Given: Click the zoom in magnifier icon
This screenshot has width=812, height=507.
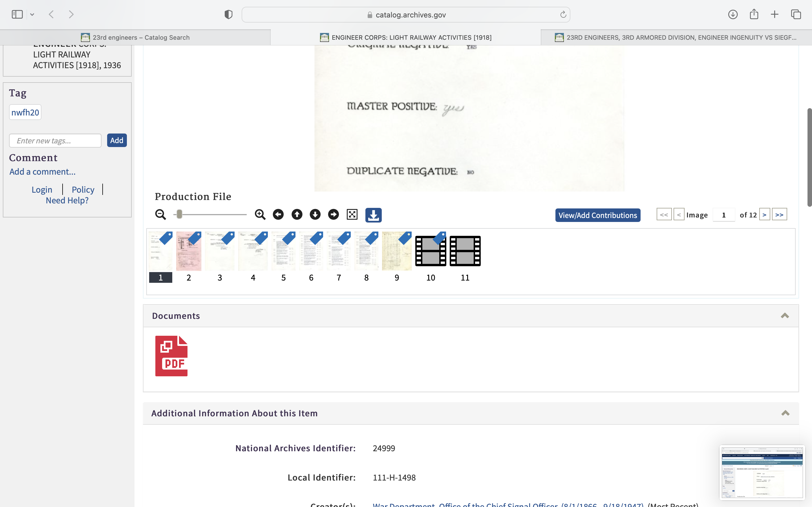Looking at the screenshot, I should click(260, 215).
